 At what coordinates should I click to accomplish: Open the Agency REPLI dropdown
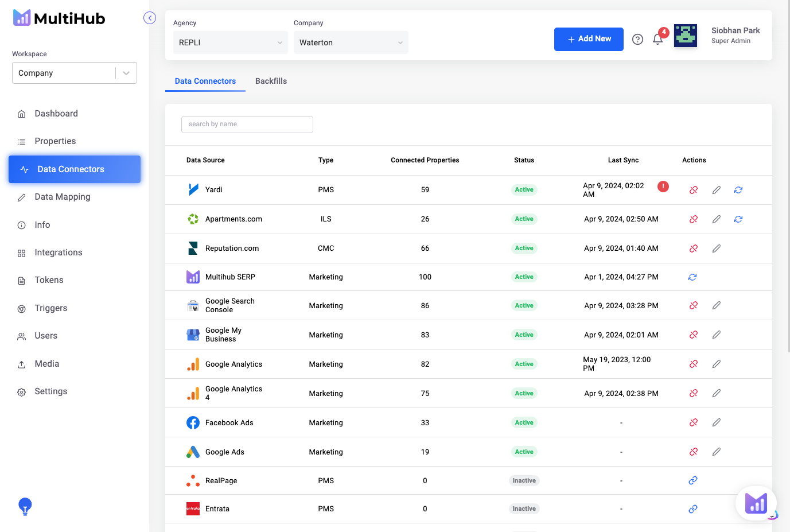click(231, 42)
